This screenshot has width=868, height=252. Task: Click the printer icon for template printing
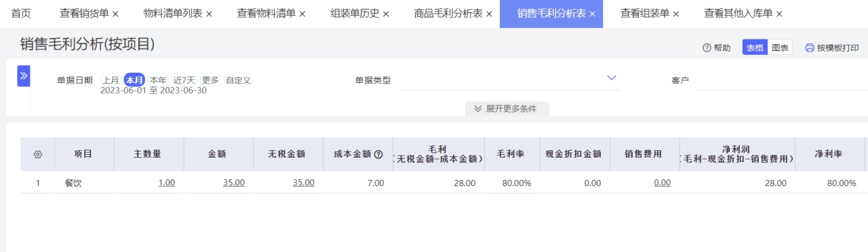pos(810,48)
